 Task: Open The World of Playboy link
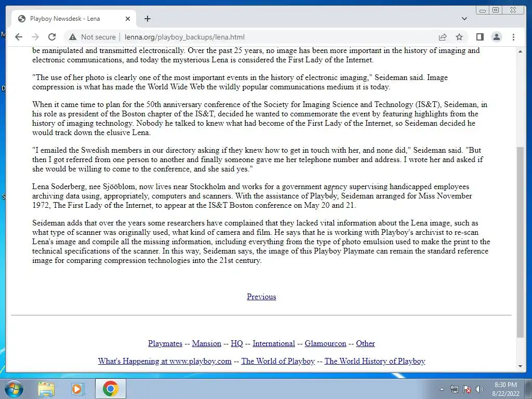(x=278, y=361)
